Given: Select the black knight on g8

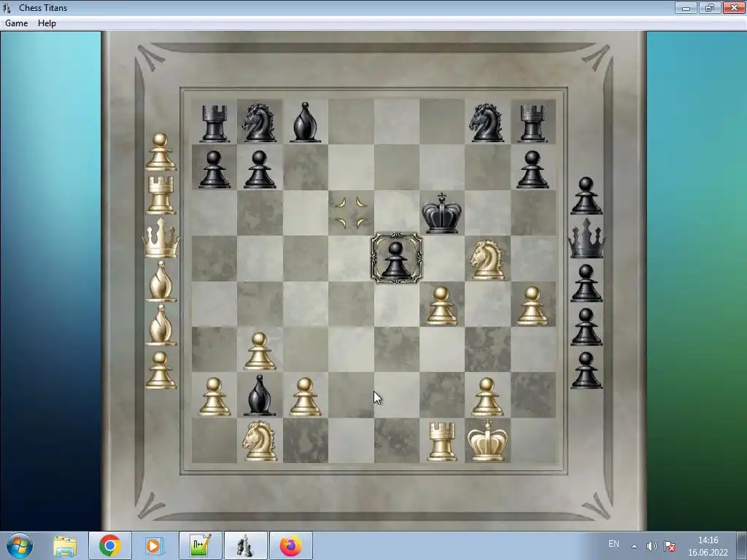Looking at the screenshot, I should [487, 122].
